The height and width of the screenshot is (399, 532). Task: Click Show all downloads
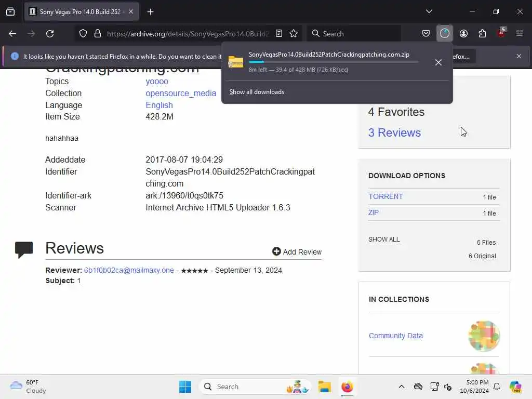tap(257, 92)
